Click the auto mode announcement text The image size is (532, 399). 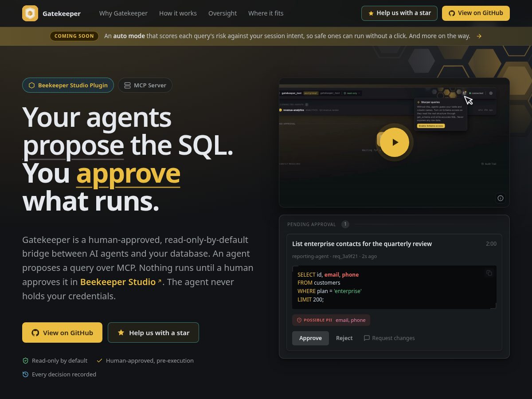tap(287, 36)
